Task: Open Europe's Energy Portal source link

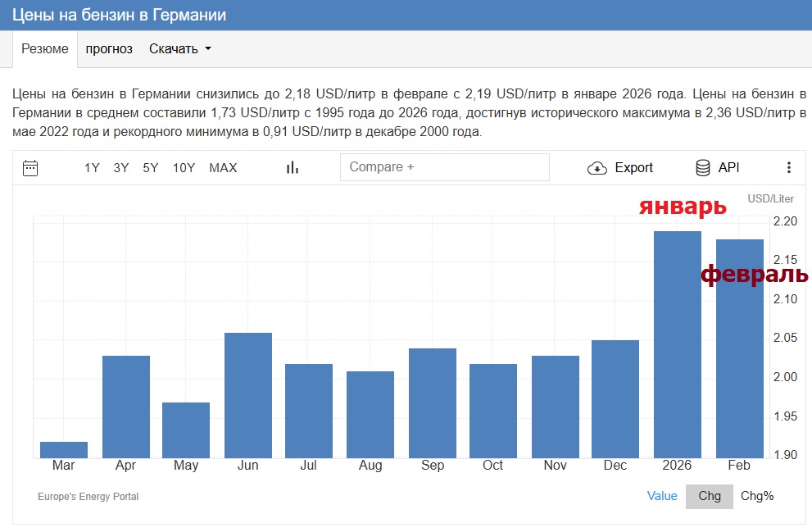Action: tap(88, 496)
